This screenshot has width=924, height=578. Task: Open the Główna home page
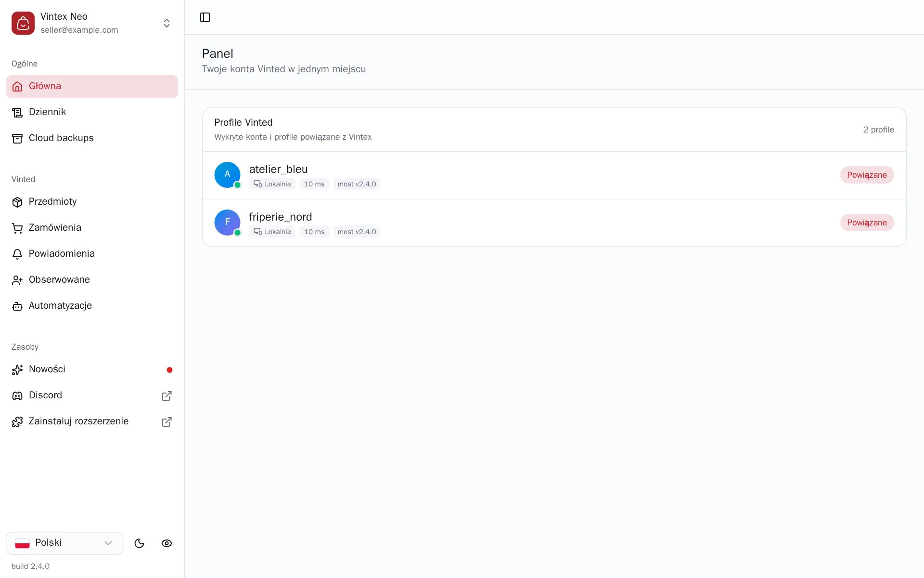[x=92, y=86]
